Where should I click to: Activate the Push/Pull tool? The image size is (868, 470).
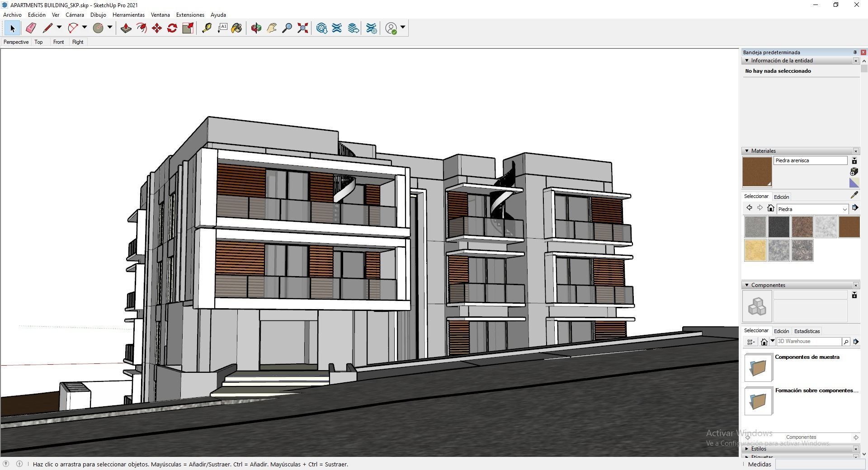click(x=126, y=28)
